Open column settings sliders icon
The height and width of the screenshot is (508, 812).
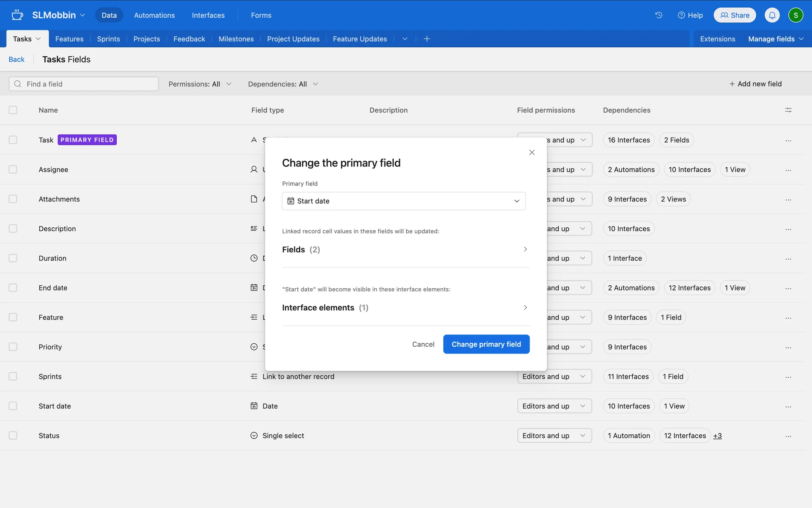(788, 110)
